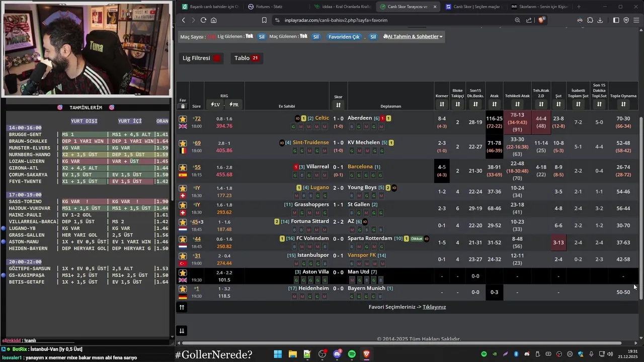Toggle the browser sidebar panel icon
The height and width of the screenshot is (362, 644).
pos(616,20)
